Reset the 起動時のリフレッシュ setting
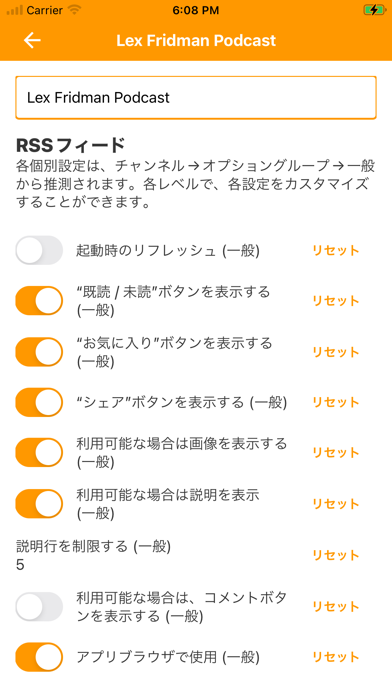Image resolution: width=392 pixels, height=696 pixels. pyautogui.click(x=336, y=250)
